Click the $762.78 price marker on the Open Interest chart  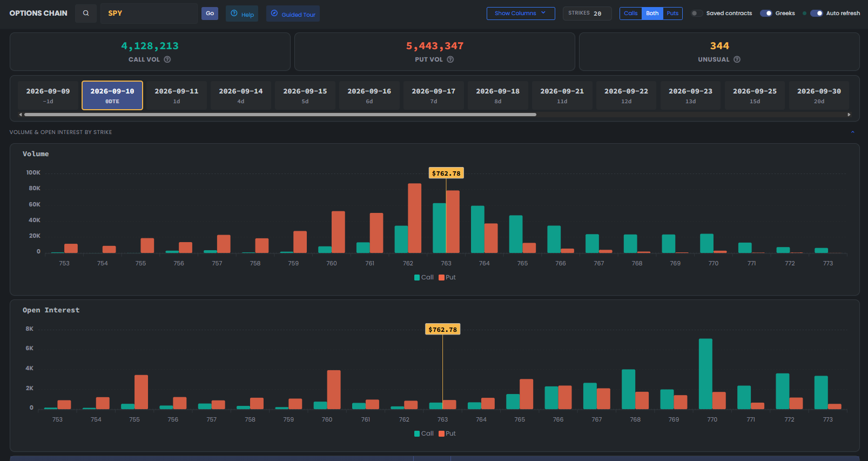click(443, 330)
